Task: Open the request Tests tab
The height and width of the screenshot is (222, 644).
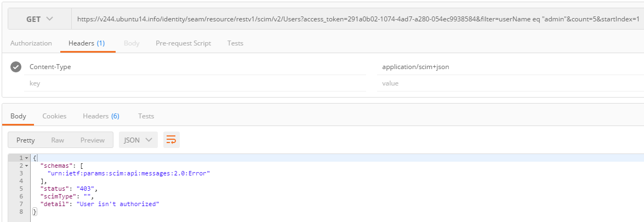Action: pos(235,43)
